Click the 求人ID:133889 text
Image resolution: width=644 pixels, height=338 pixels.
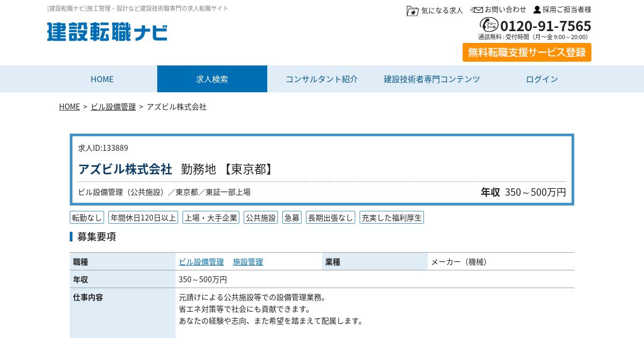coord(103,148)
